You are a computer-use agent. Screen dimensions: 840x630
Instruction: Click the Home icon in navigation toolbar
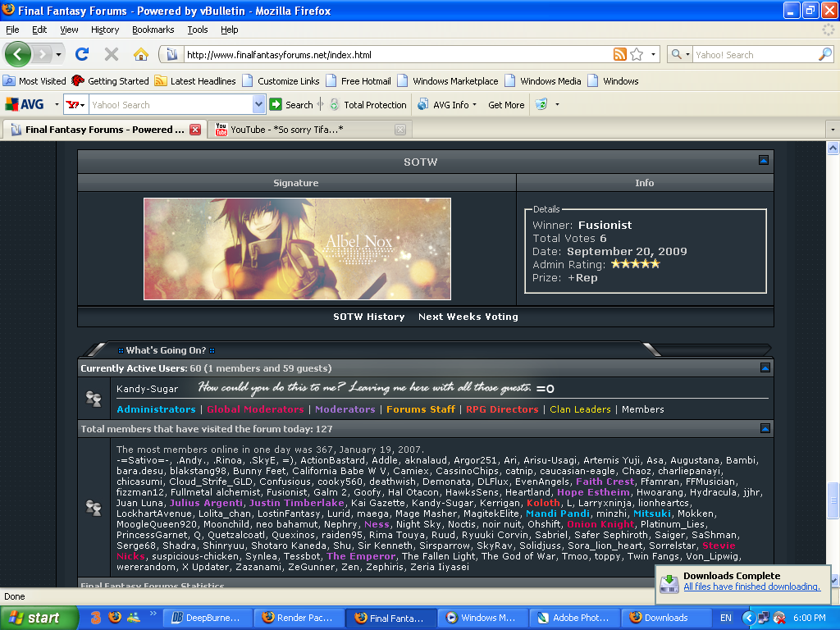tap(141, 55)
